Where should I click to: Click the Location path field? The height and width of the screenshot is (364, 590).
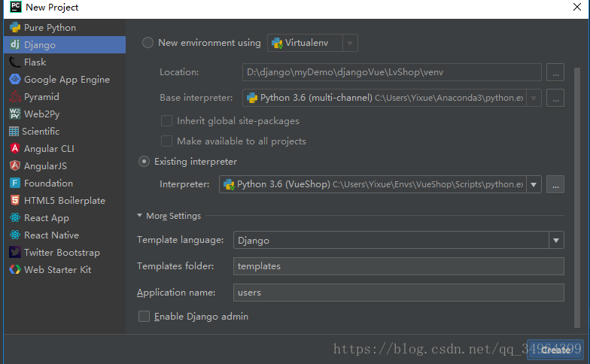coord(391,72)
